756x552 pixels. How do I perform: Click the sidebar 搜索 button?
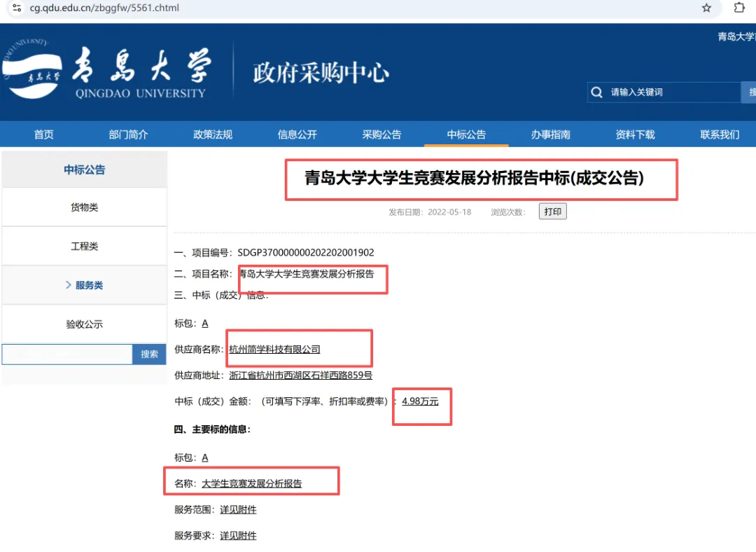[x=150, y=354]
